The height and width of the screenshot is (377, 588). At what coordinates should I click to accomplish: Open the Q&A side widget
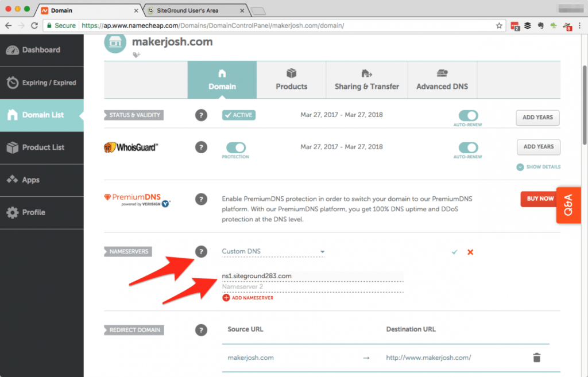tap(568, 205)
